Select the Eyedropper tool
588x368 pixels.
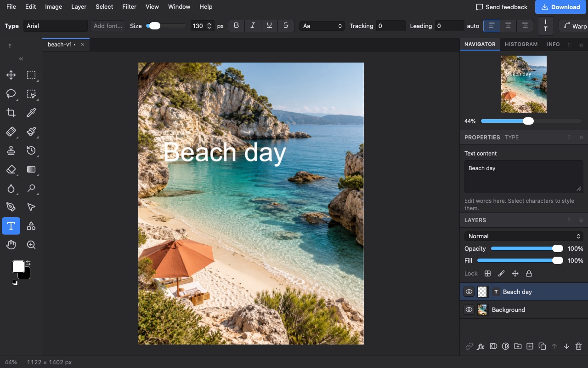click(x=31, y=113)
